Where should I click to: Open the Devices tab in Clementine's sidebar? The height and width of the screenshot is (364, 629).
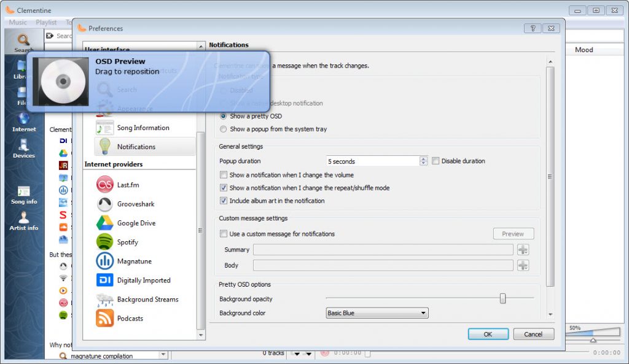click(x=24, y=149)
